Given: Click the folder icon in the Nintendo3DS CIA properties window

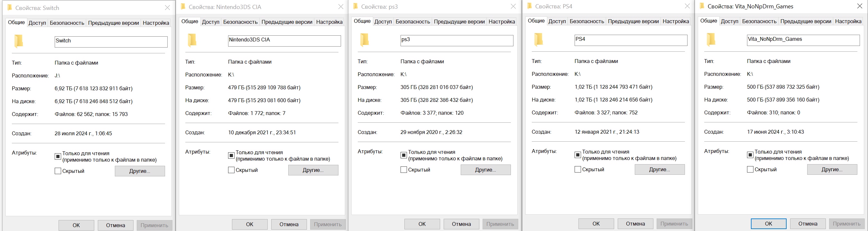Looking at the screenshot, I should point(192,40).
